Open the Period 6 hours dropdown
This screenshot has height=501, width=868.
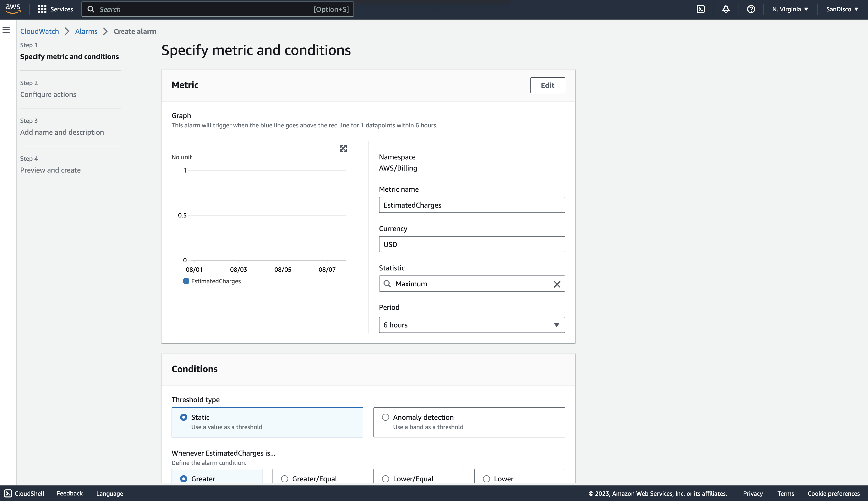pyautogui.click(x=472, y=325)
